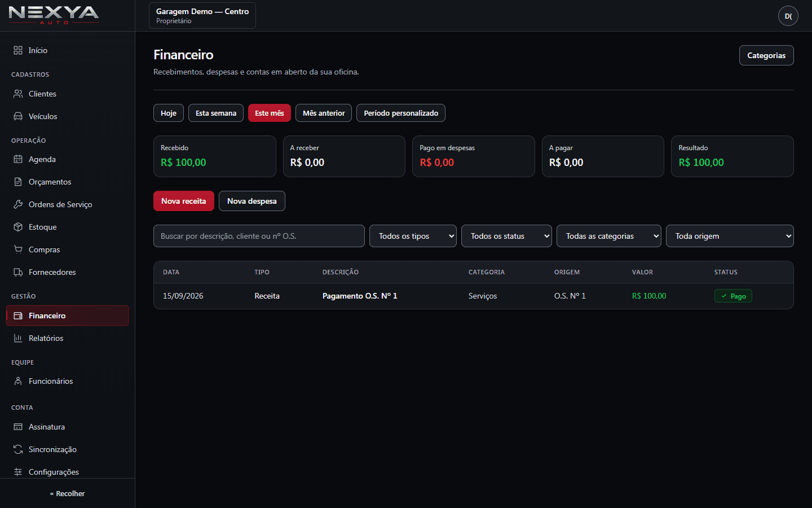Image resolution: width=812 pixels, height=508 pixels.
Task: Open Veículos in the sidebar
Action: pos(67,116)
